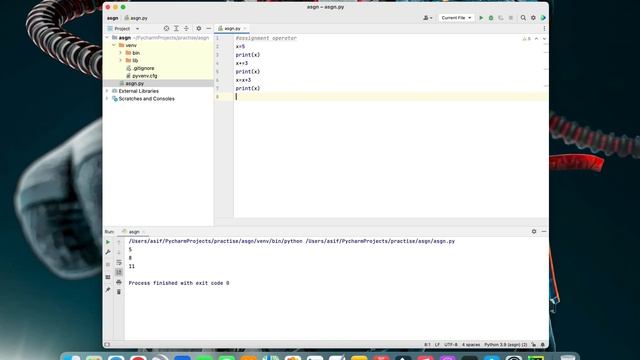The width and height of the screenshot is (640, 360).
Task: Open the inspection warnings widget in editor
Action: (x=527, y=38)
